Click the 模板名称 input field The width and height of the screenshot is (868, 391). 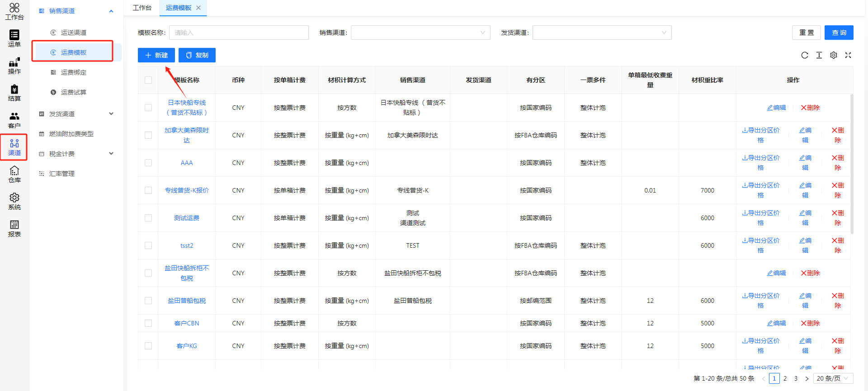click(239, 33)
